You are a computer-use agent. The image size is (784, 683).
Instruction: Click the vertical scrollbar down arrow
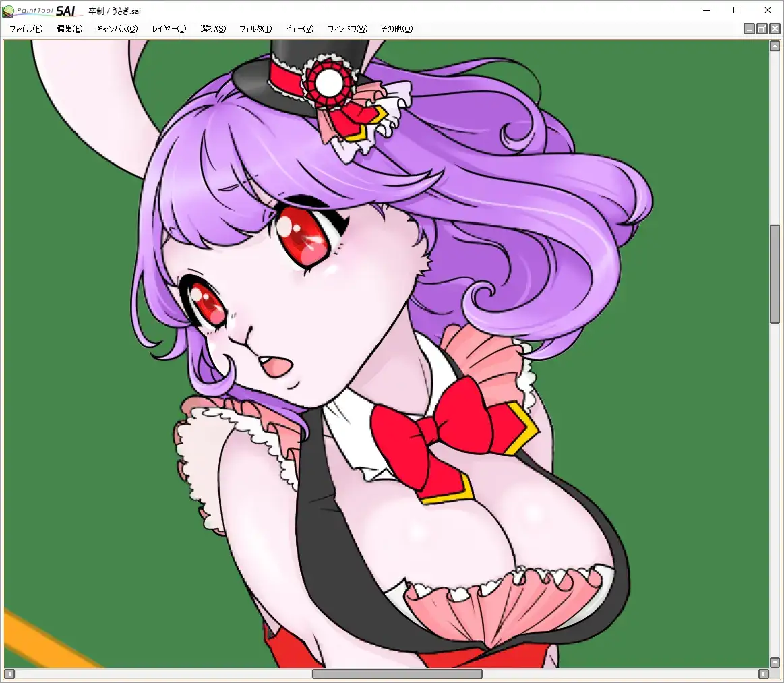point(775,662)
